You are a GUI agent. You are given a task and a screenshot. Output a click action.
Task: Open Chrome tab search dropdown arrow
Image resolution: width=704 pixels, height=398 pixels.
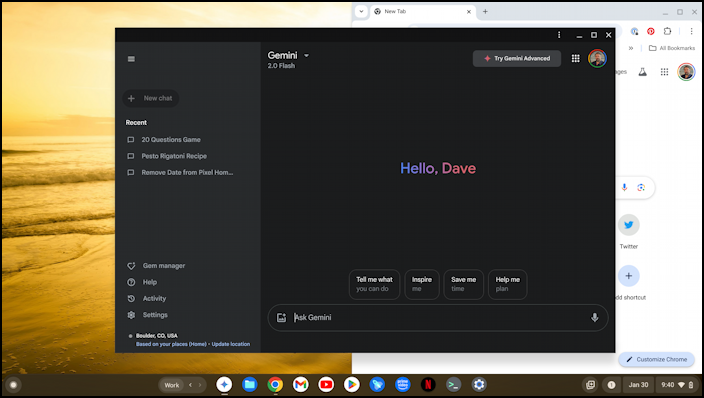click(361, 12)
